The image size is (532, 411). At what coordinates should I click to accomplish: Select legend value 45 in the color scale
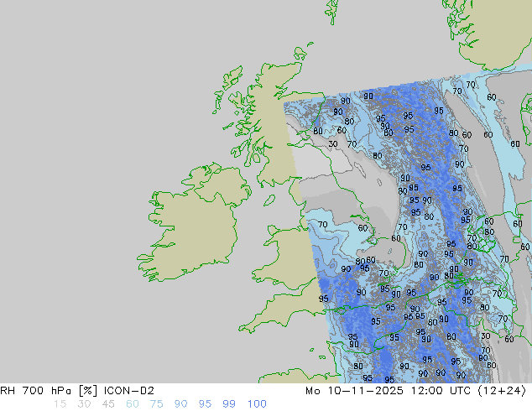[x=108, y=404]
